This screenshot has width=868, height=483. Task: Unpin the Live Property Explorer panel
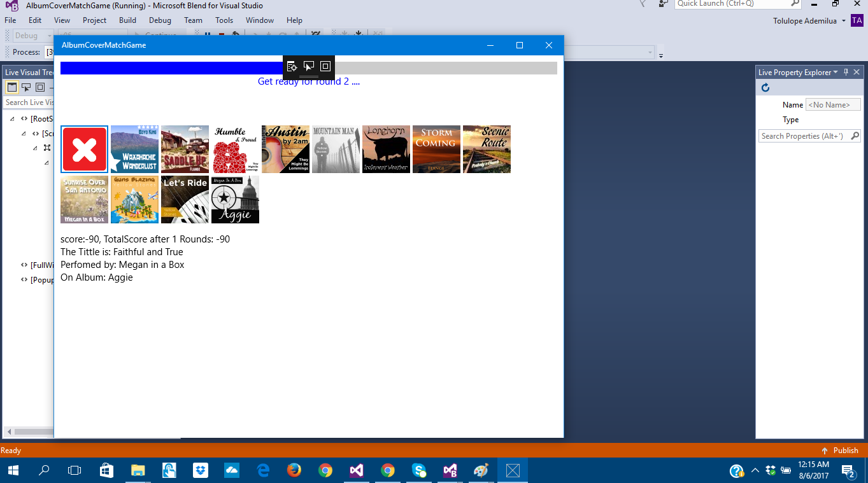coord(846,72)
